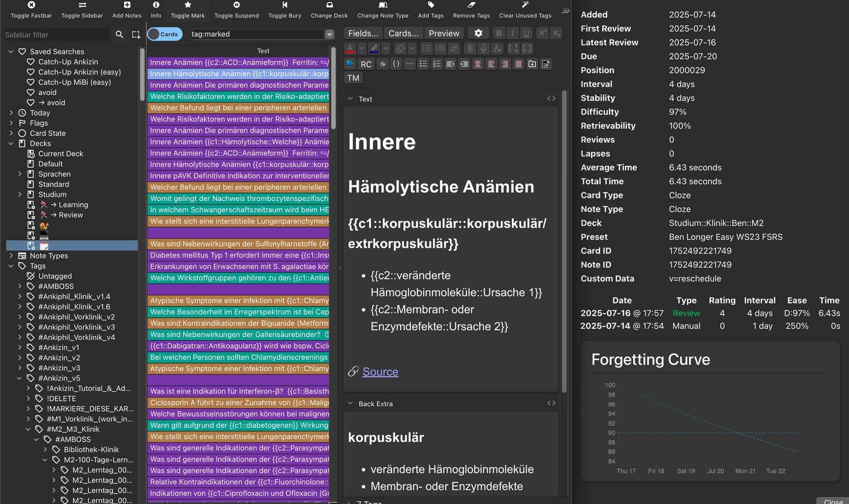The height and width of the screenshot is (504, 849).
Task: Collapse the Text field section
Action: (x=350, y=99)
